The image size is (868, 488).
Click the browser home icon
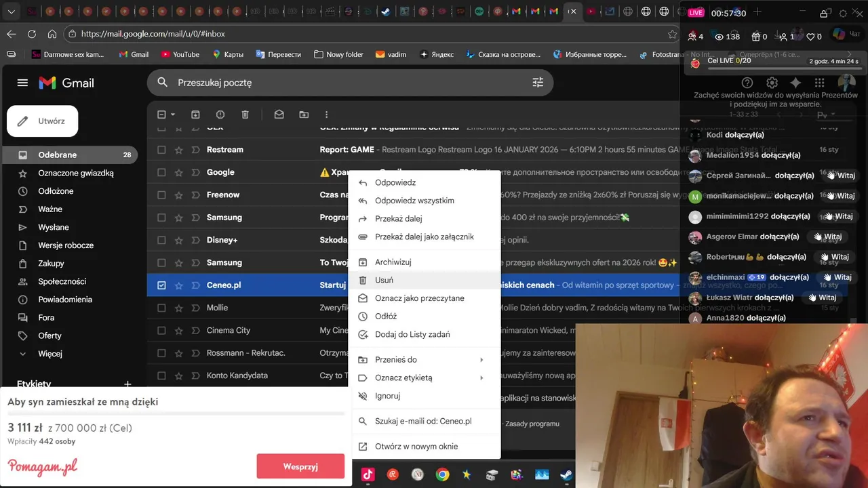click(x=52, y=34)
